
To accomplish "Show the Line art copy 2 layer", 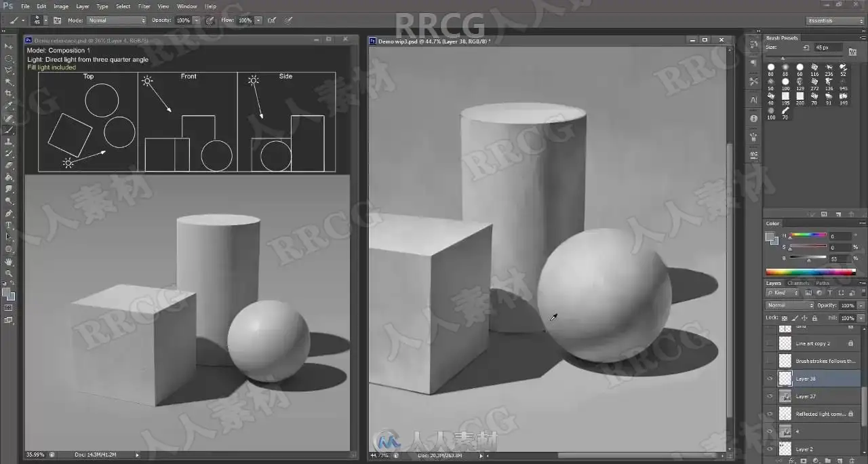I will tap(770, 343).
